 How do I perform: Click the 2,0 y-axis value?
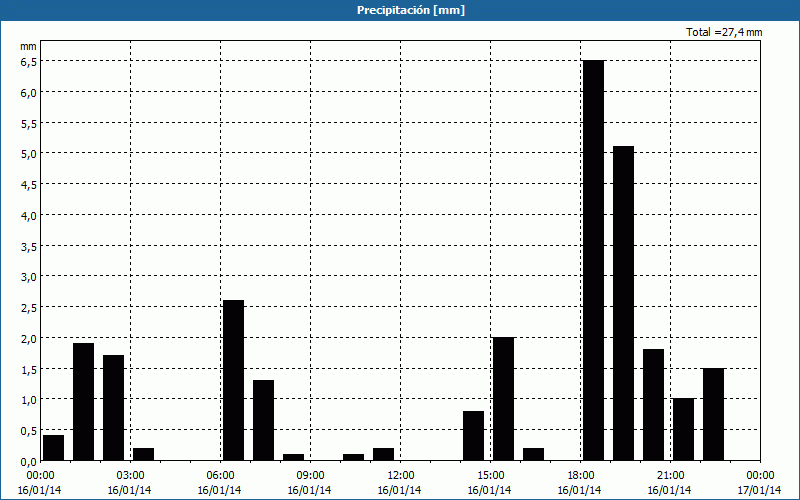click(x=29, y=338)
